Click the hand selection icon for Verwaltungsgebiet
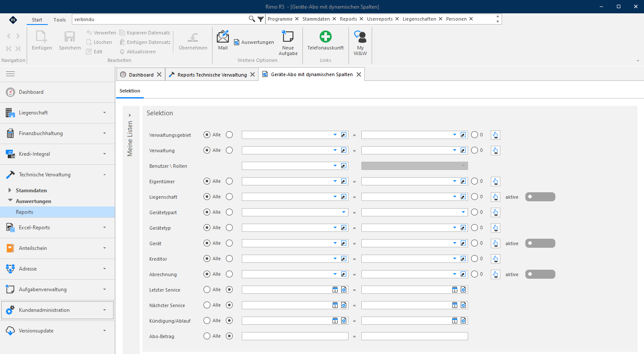 tap(496, 135)
